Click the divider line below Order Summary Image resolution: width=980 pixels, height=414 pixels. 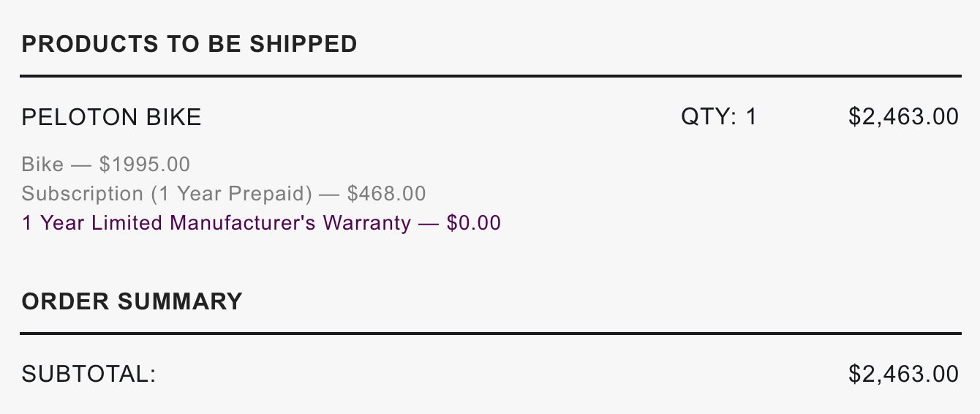pyautogui.click(x=490, y=334)
